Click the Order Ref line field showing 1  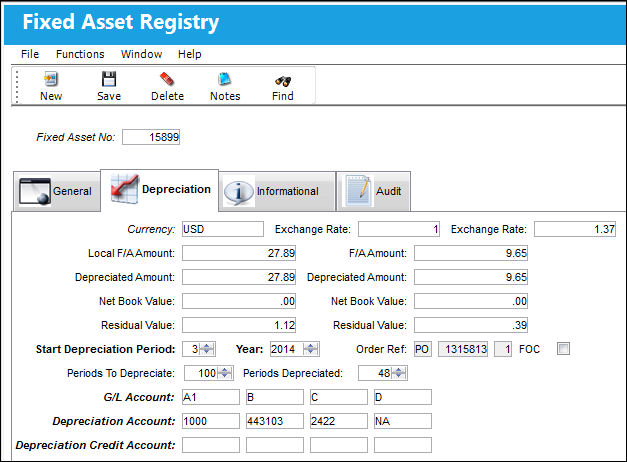[503, 349]
